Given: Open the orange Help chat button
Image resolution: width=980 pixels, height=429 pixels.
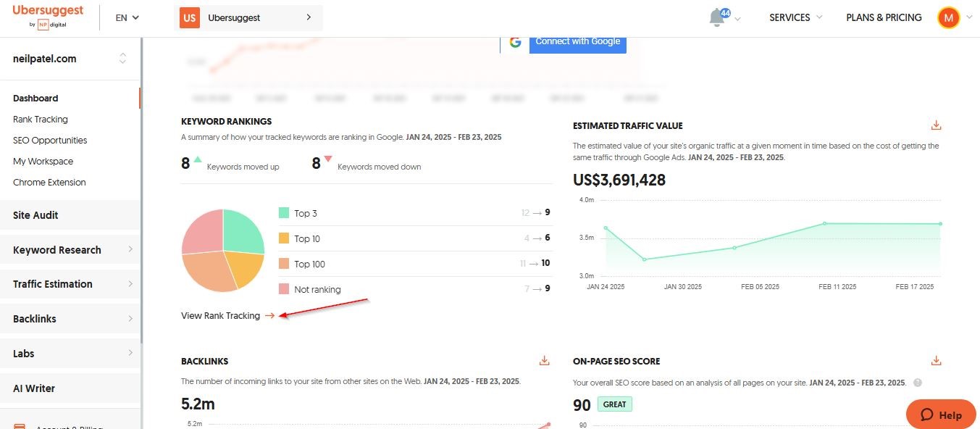Looking at the screenshot, I should pos(941,415).
